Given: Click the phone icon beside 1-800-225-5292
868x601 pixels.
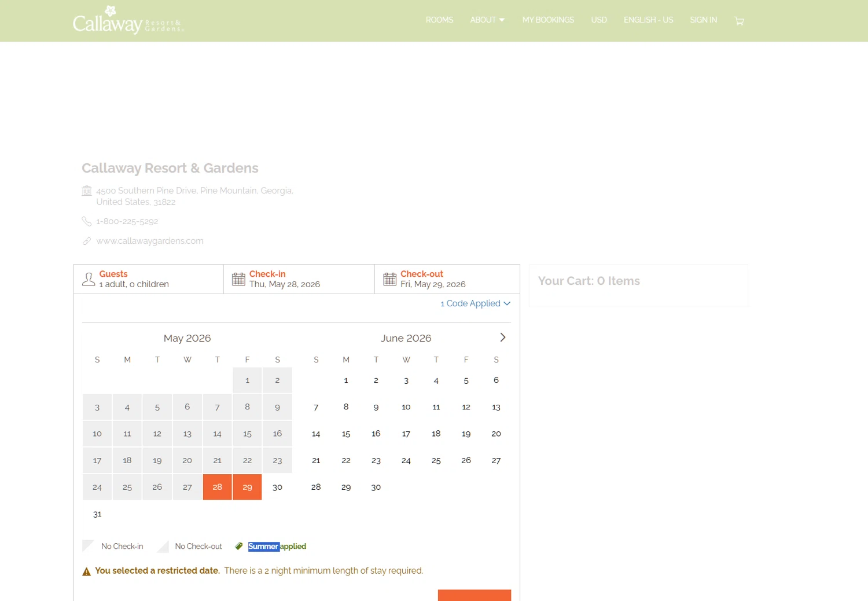Looking at the screenshot, I should pos(87,221).
